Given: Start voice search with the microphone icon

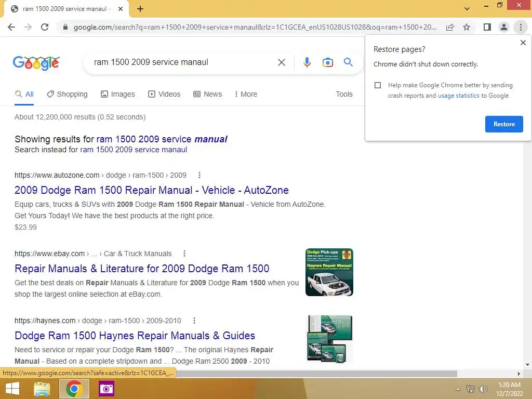Looking at the screenshot, I should 307,62.
